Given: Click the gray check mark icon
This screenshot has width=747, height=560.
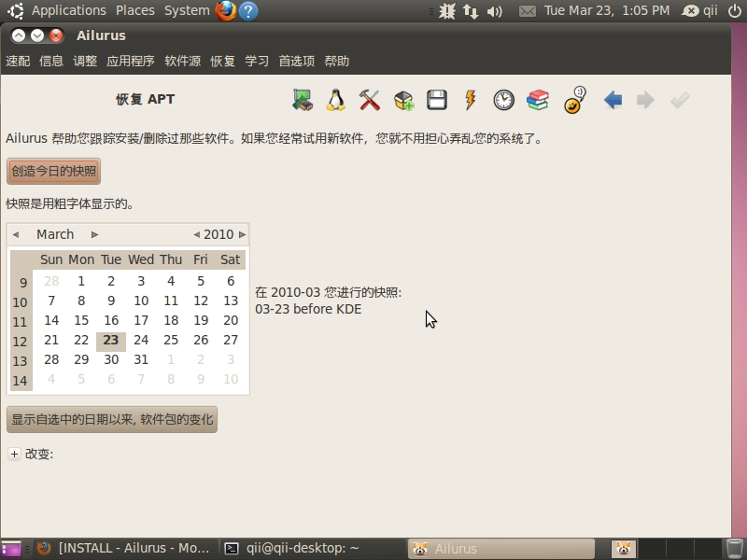Looking at the screenshot, I should tap(680, 100).
